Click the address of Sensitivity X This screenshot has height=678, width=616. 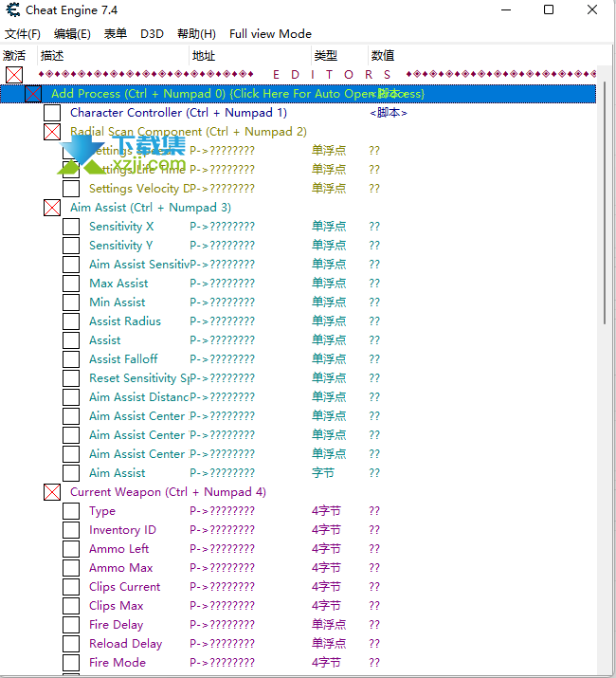[x=222, y=227]
